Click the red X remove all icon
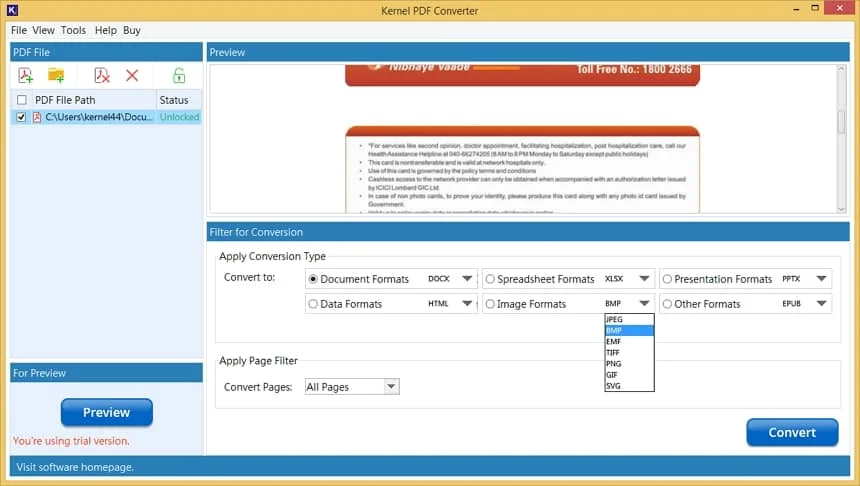The image size is (860, 486). click(132, 75)
